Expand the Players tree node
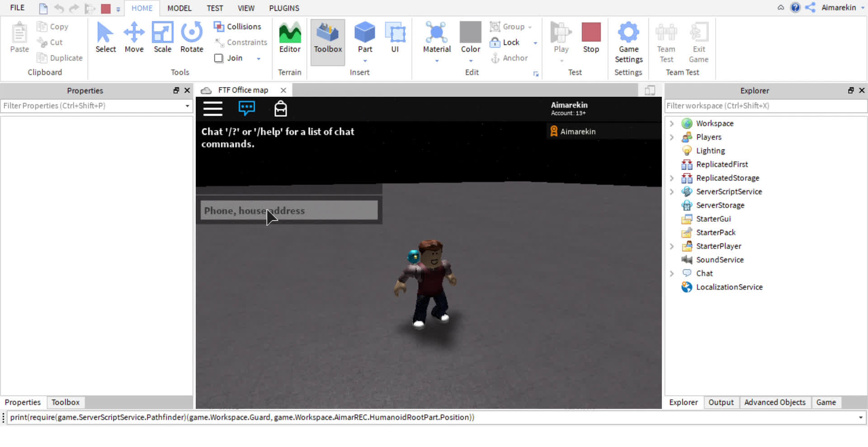The width and height of the screenshot is (868, 447). point(672,137)
